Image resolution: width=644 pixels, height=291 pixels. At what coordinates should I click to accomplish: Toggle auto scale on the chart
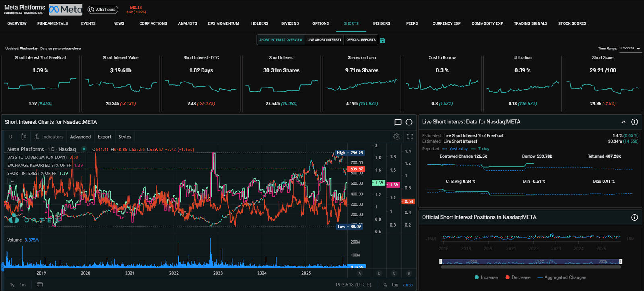408,285
